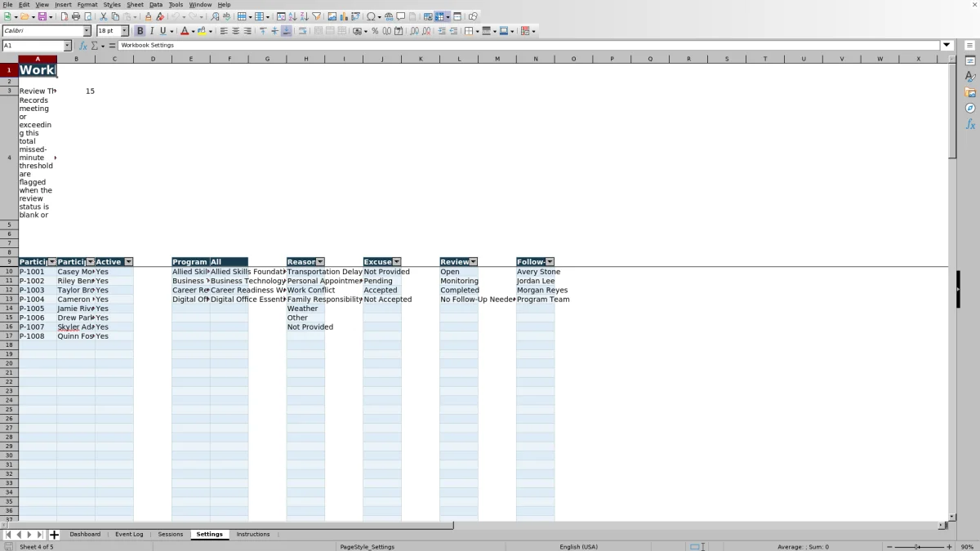Image resolution: width=980 pixels, height=551 pixels.
Task: Insert chart icon
Action: click(344, 16)
